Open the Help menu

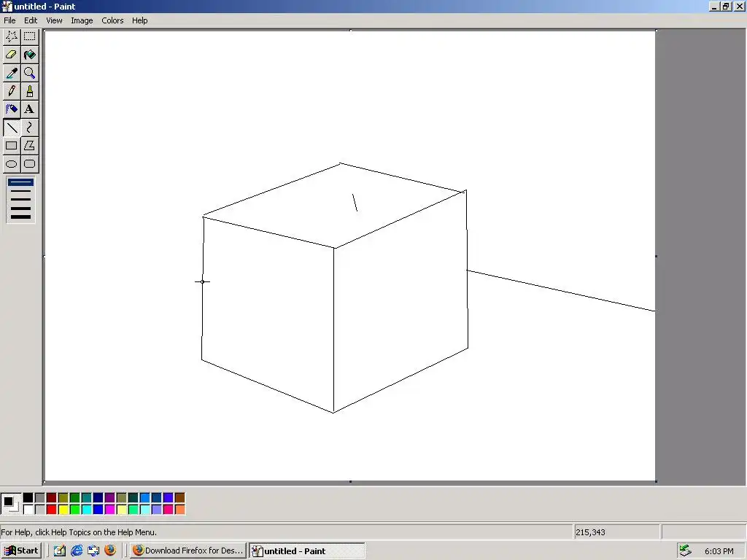[x=139, y=20]
